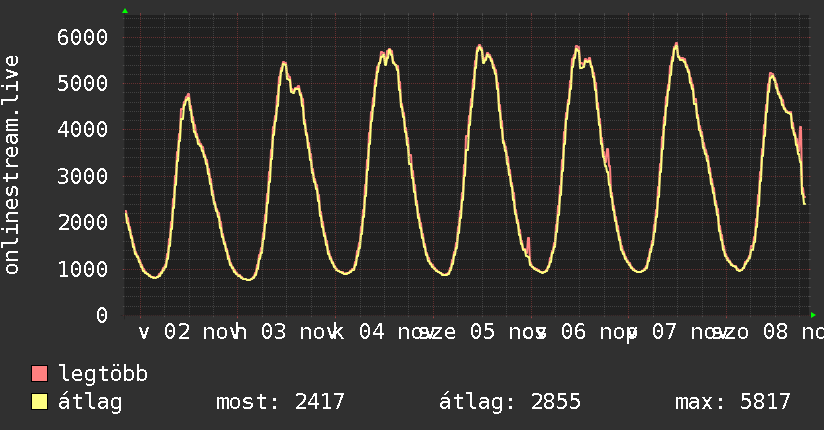Image resolution: width=824 pixels, height=430 pixels.
Task: Click the red legtöbb legend swatch
Action: click(40, 375)
